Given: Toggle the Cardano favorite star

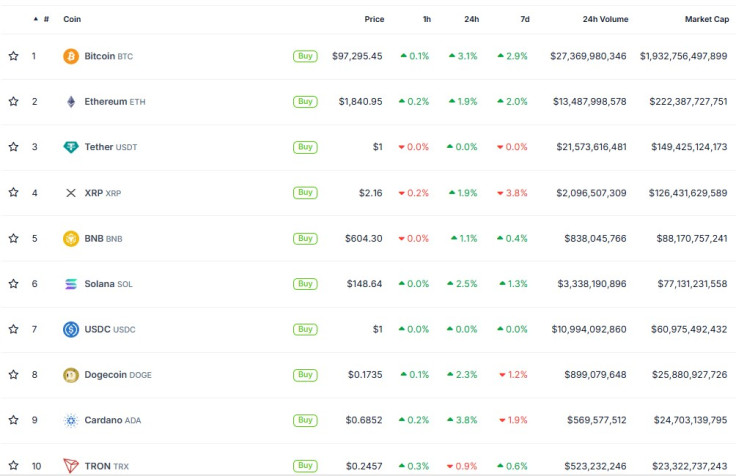Looking at the screenshot, I should pos(14,420).
